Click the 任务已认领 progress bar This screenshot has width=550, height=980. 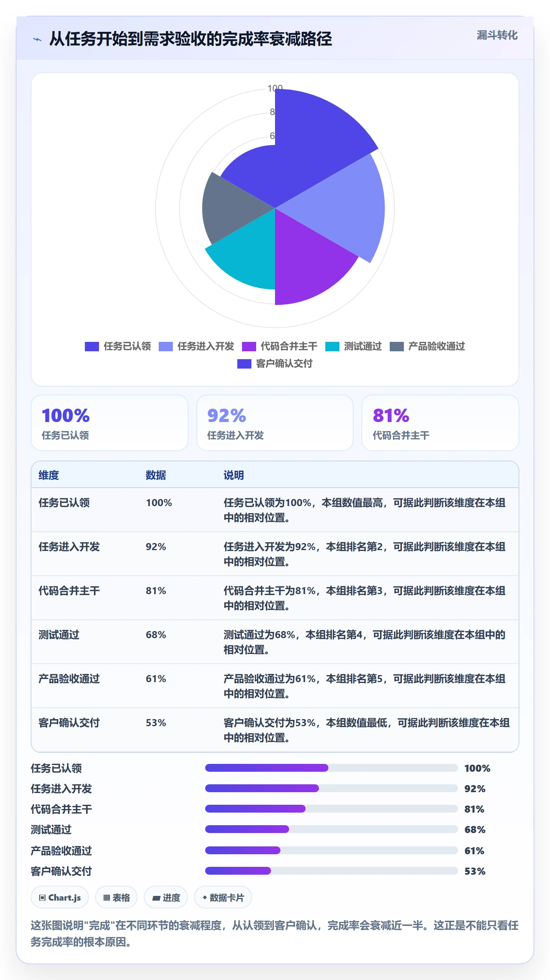[332, 768]
